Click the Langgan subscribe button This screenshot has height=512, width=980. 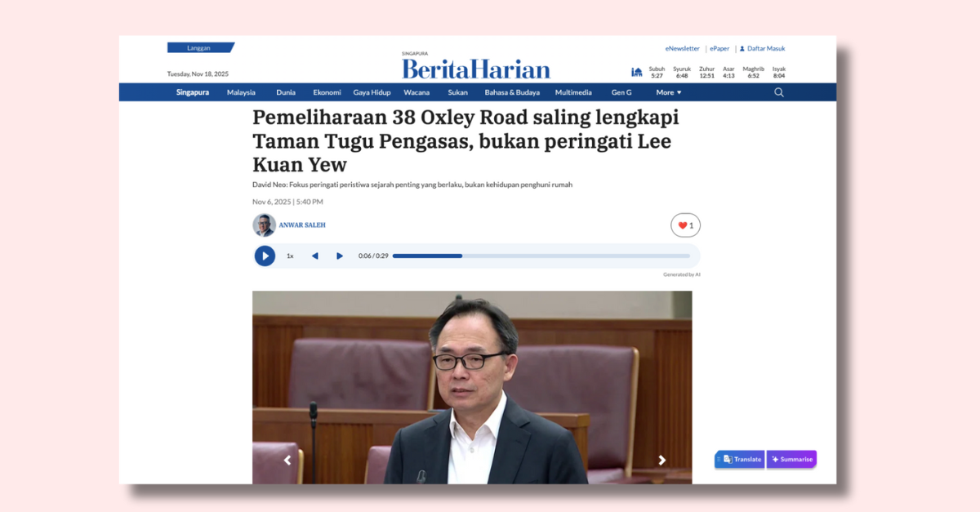(x=200, y=47)
